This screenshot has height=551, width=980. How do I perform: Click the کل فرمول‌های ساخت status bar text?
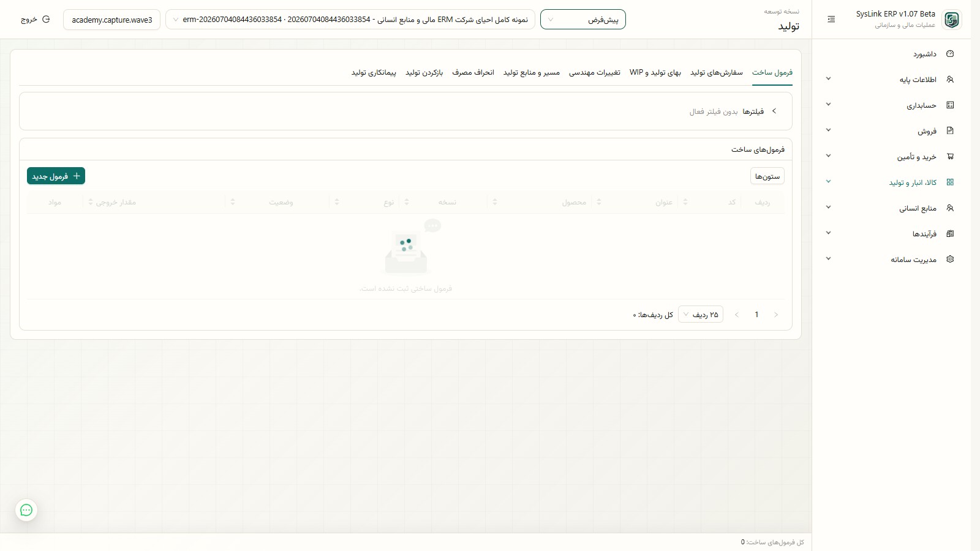coord(772,542)
